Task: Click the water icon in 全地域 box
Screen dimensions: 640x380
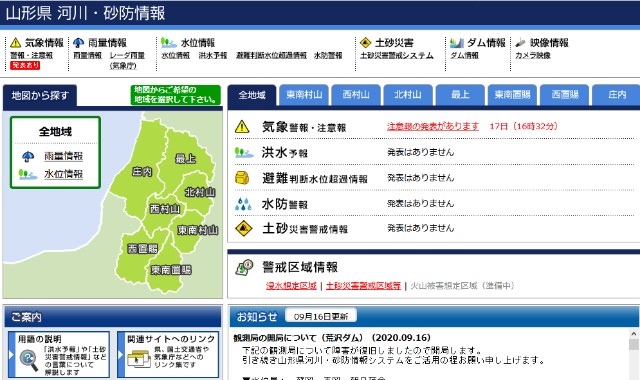Action: click(28, 174)
